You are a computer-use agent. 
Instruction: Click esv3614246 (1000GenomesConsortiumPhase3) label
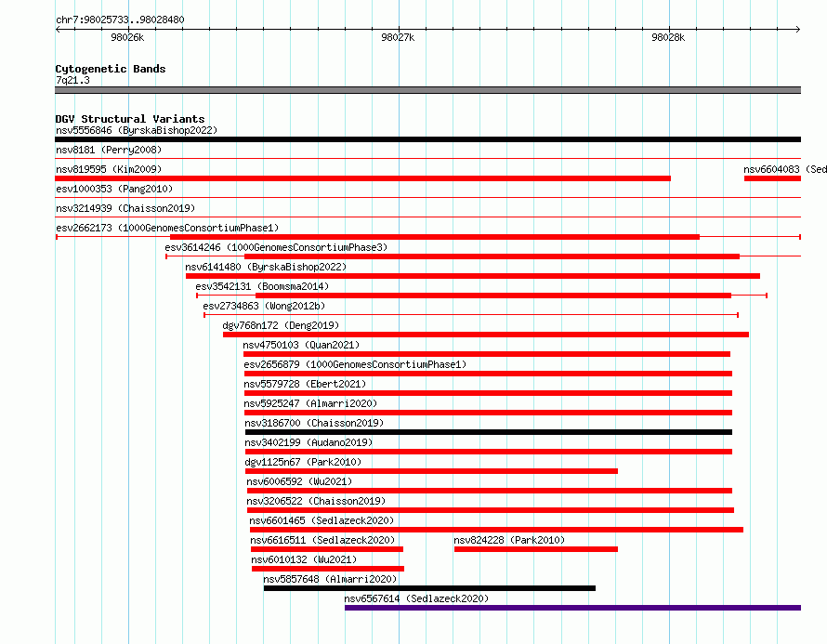pos(276,247)
